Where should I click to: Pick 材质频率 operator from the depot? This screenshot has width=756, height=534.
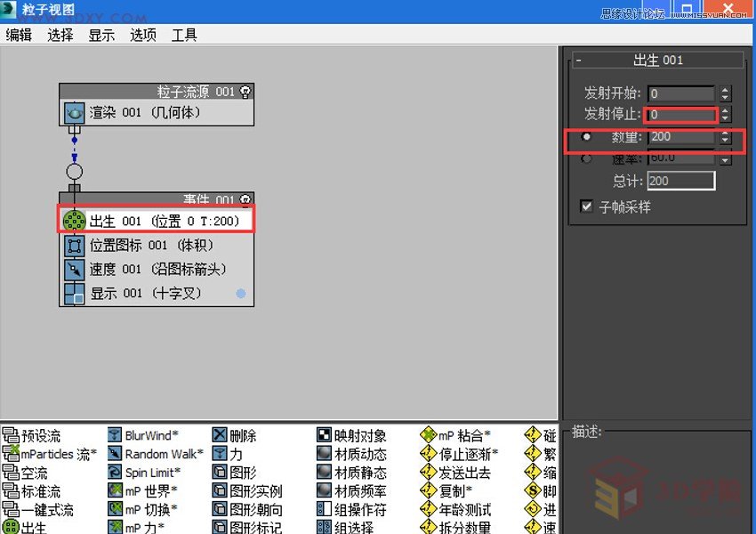coord(352,491)
